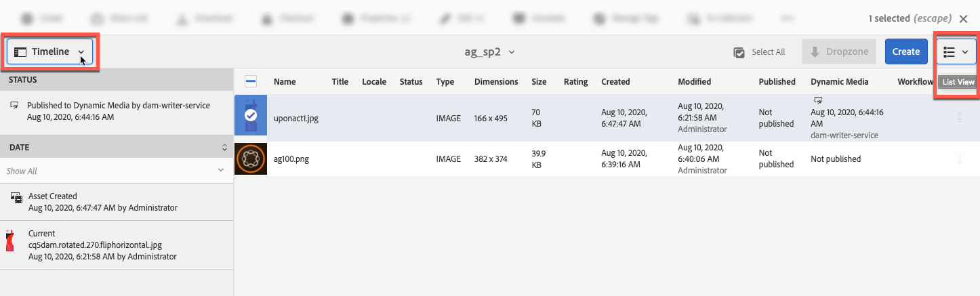Open the List View switcher dropdown
The width and height of the screenshot is (980, 296).
coord(956,51)
